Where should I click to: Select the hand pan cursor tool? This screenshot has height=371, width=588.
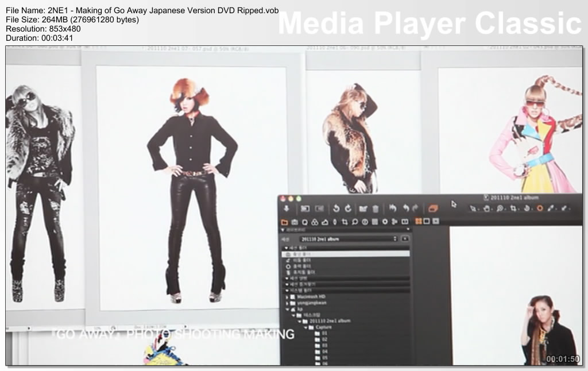[486, 208]
